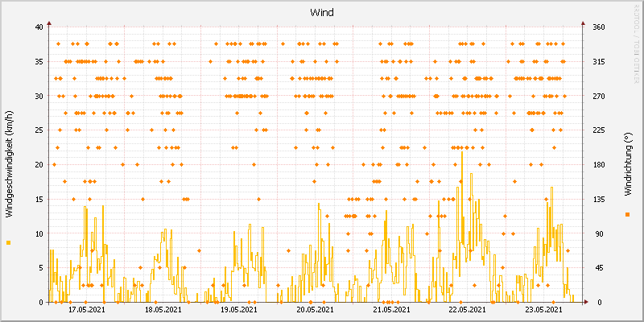Click the date label 18.05.2021
This screenshot has width=644, height=322.
tap(163, 309)
